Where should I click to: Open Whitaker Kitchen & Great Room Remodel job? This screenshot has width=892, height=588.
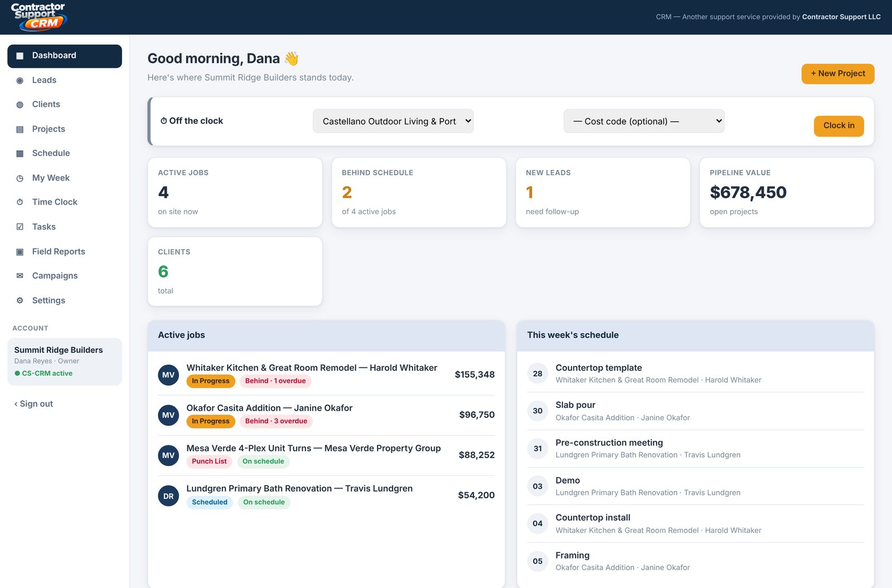tap(326, 375)
